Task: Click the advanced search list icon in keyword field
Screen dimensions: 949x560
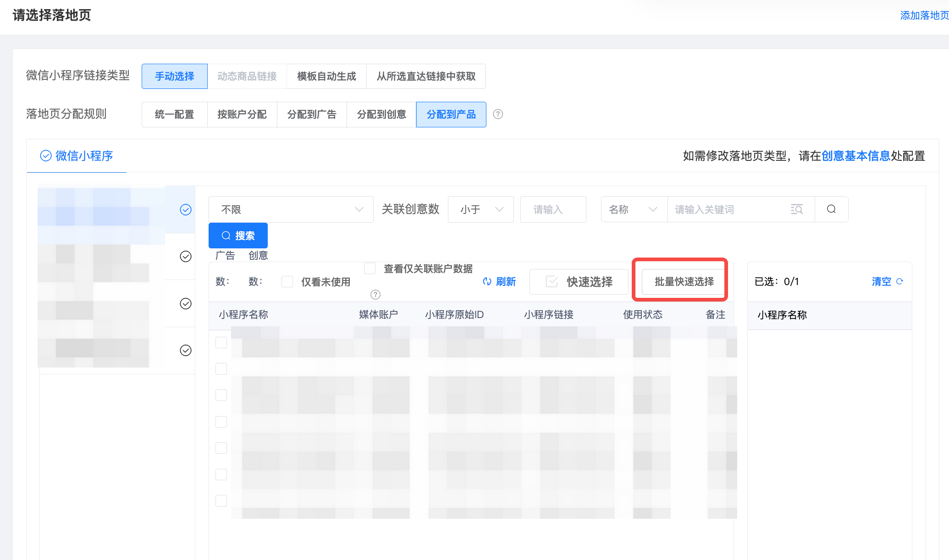Action: click(x=797, y=209)
